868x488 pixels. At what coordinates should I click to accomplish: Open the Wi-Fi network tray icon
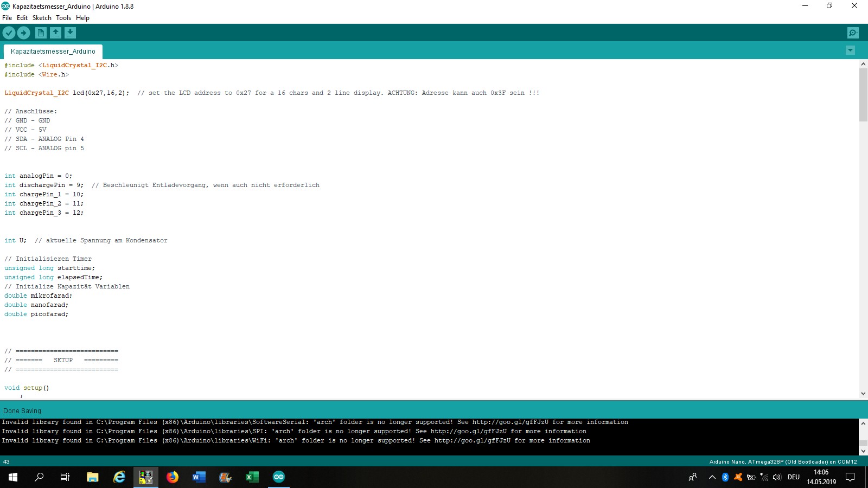(764, 477)
